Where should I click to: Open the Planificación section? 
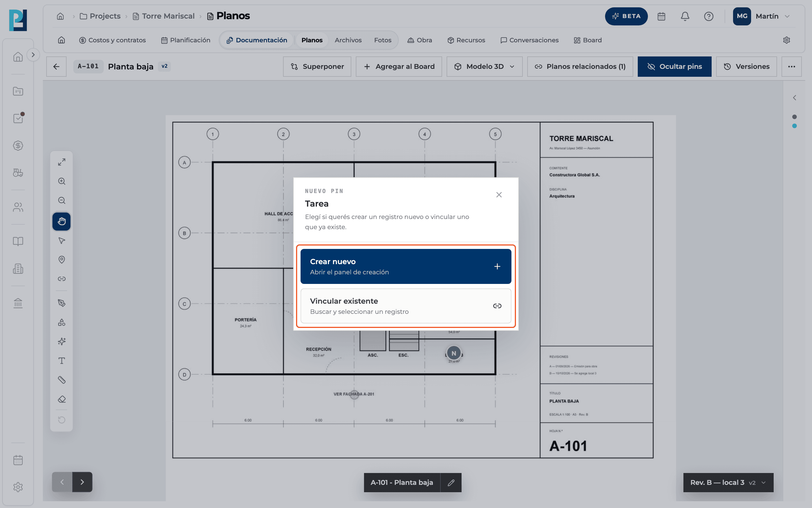[x=186, y=40]
